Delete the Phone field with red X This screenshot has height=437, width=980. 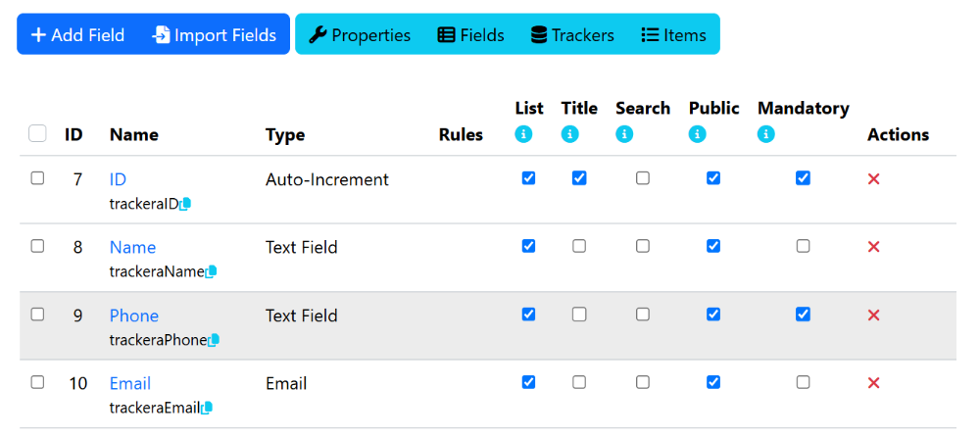coord(874,316)
